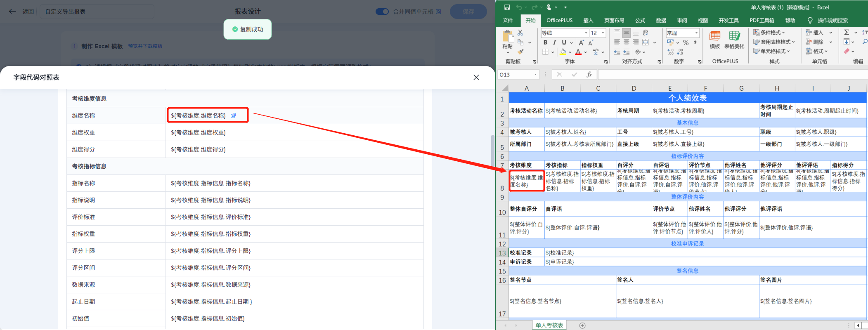Toggle Bold formatting in Excel
This screenshot has width=868, height=330.
pyautogui.click(x=545, y=42)
